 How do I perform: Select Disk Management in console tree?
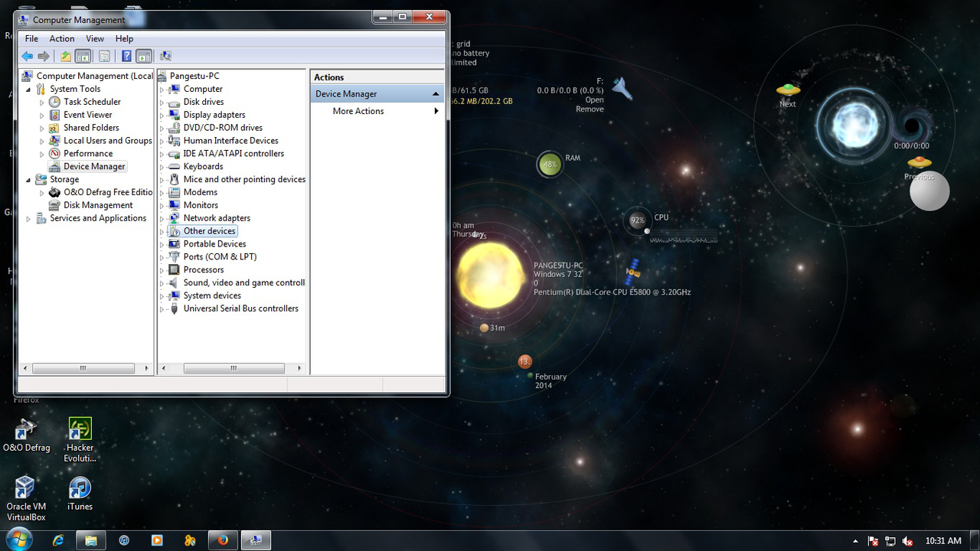coord(98,205)
